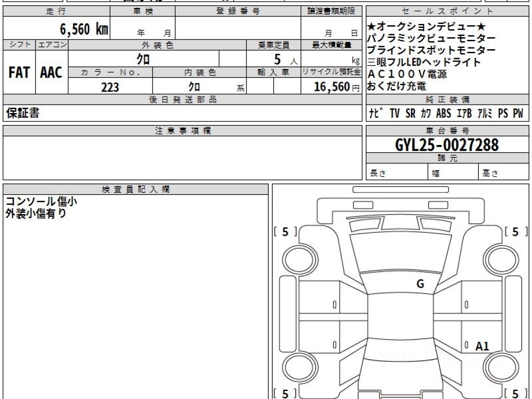This screenshot has height=399, width=532.
Task: Click the エアコン header cell
Action: [x=52, y=45]
